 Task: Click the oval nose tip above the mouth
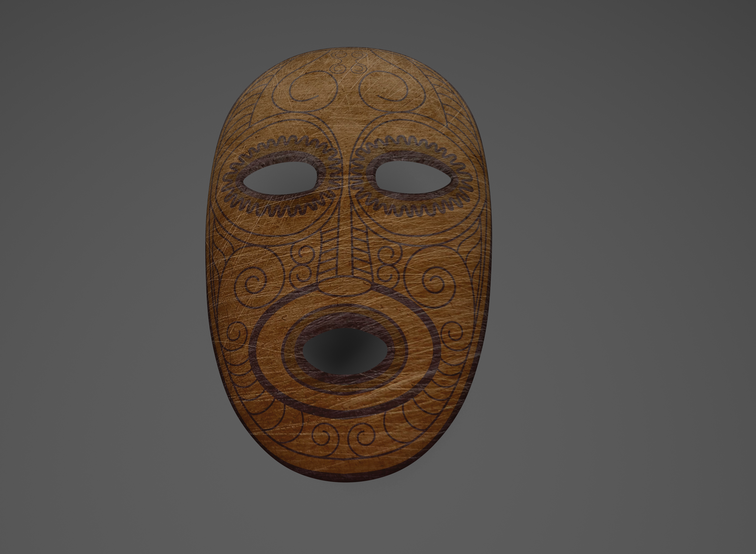point(345,286)
